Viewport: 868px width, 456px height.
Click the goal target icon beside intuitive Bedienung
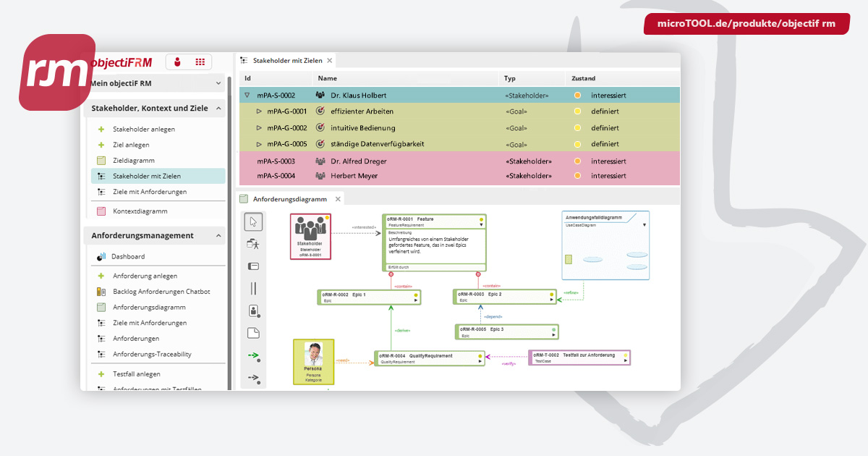pos(320,127)
